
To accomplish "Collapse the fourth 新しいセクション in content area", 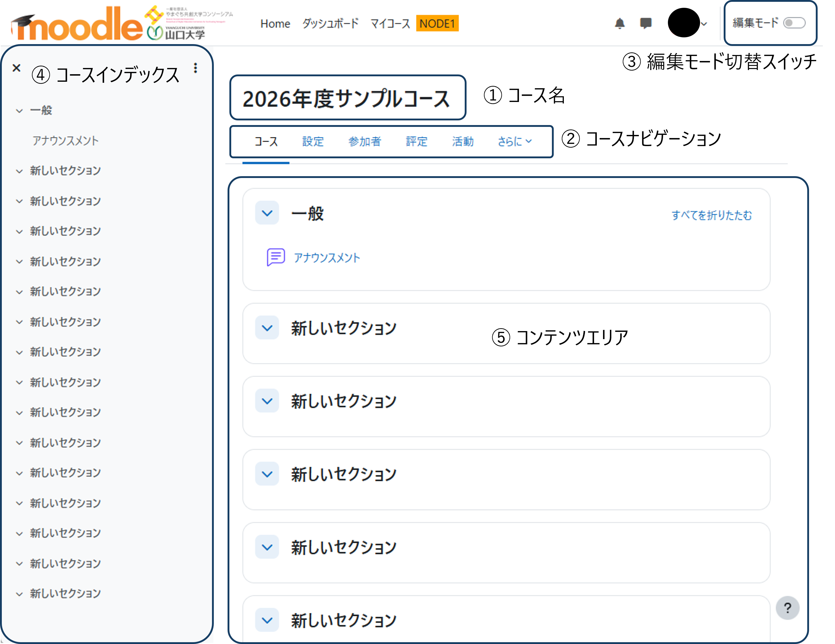I will pos(267,547).
